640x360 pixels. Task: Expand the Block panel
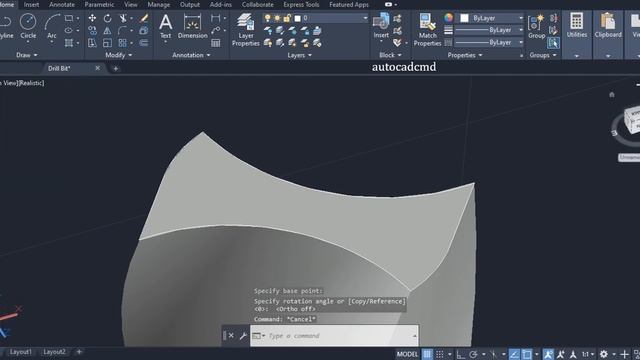390,55
